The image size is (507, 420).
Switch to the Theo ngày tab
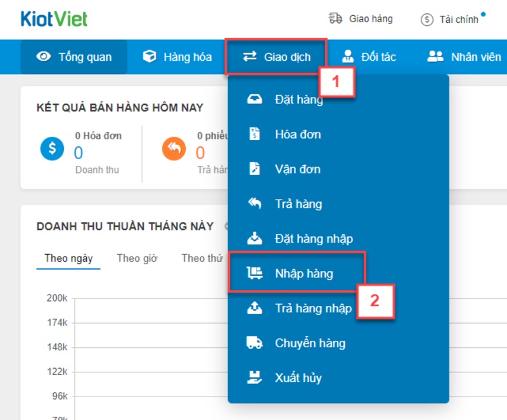pos(68,258)
